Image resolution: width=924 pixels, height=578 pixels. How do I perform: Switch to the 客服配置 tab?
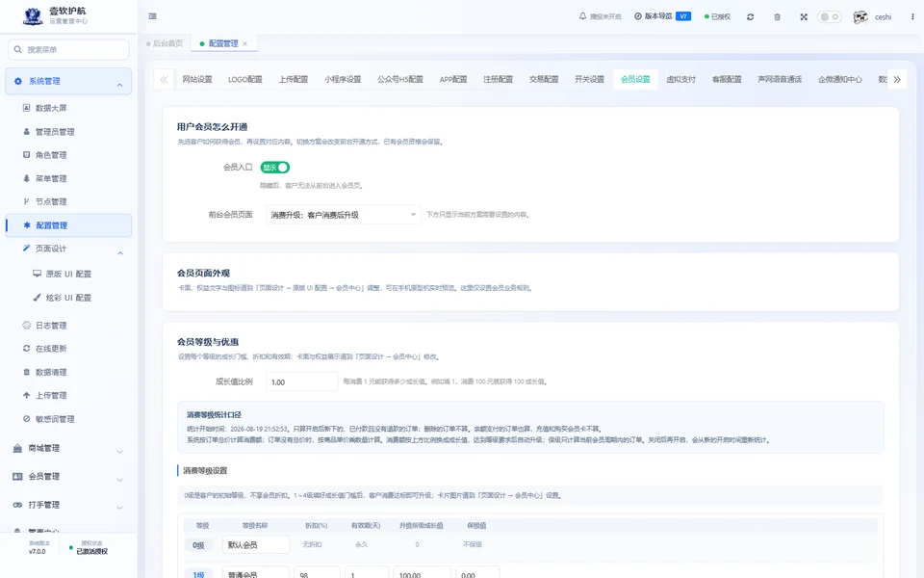(727, 79)
